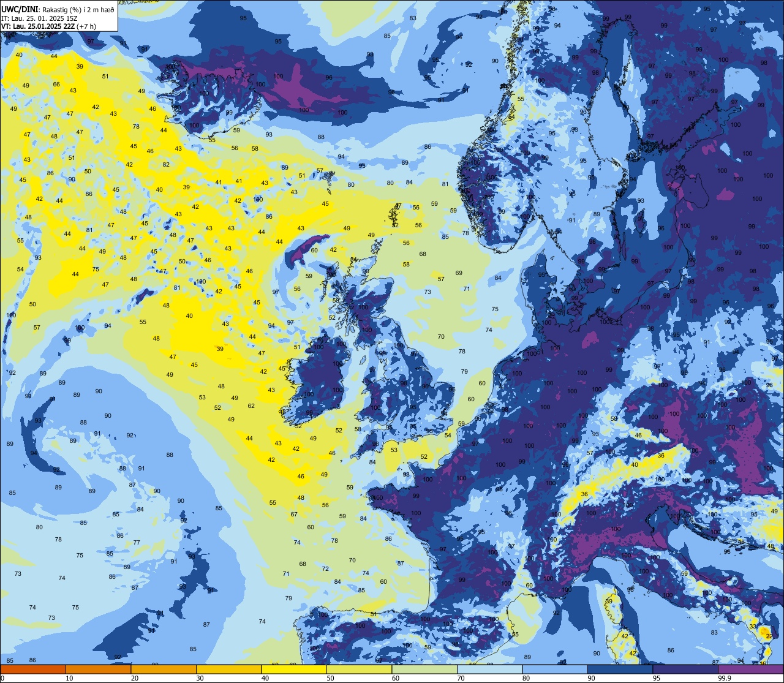Viewport: 784px width, 683px height.
Task: Select the amber 30–40 legend swatch
Action: click(228, 669)
